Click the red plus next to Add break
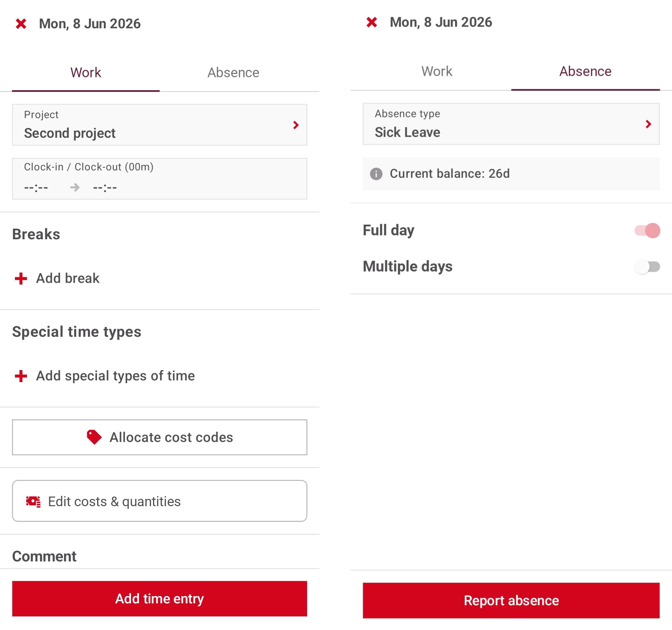The image size is (672, 630). pyautogui.click(x=21, y=279)
